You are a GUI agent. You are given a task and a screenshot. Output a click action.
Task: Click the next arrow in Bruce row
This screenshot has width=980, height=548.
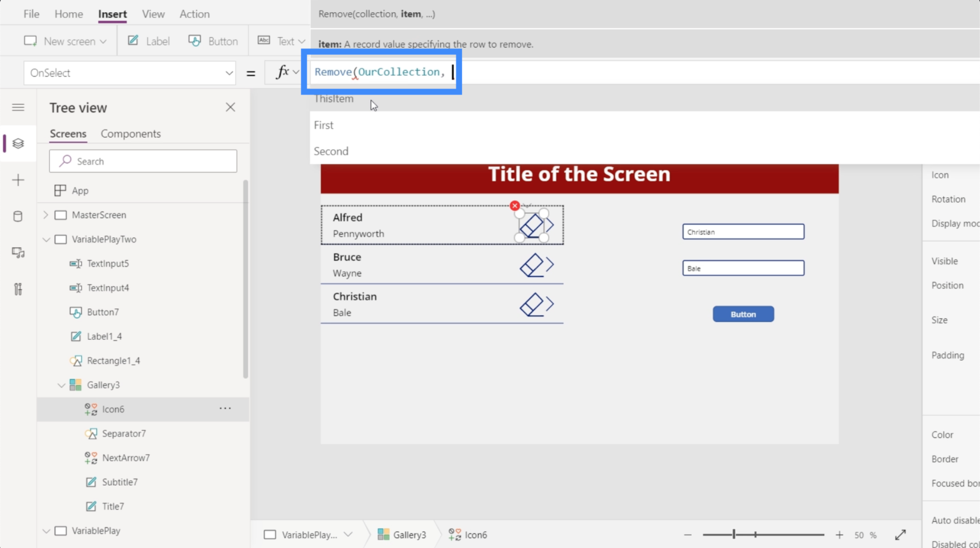tap(549, 265)
